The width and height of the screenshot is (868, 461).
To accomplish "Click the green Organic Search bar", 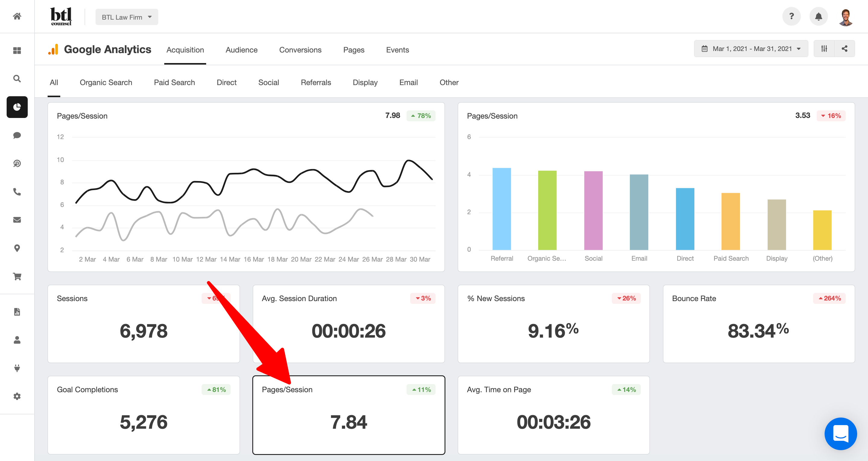I will click(x=547, y=210).
